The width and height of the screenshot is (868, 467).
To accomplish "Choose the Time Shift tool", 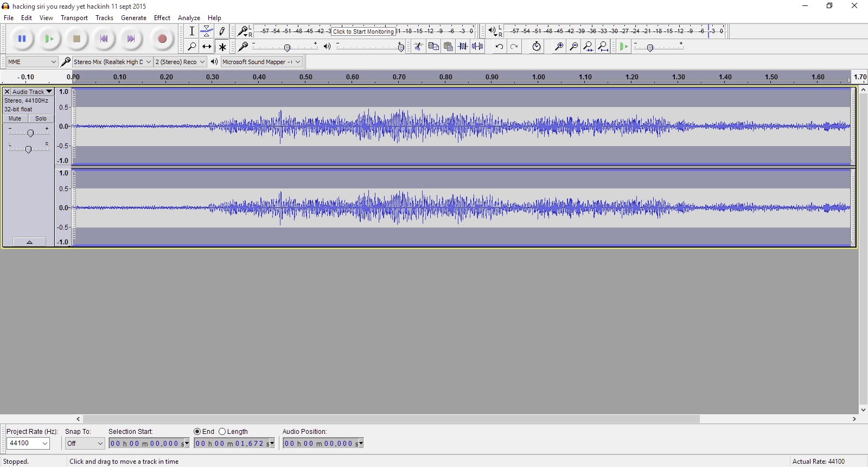I will [207, 47].
